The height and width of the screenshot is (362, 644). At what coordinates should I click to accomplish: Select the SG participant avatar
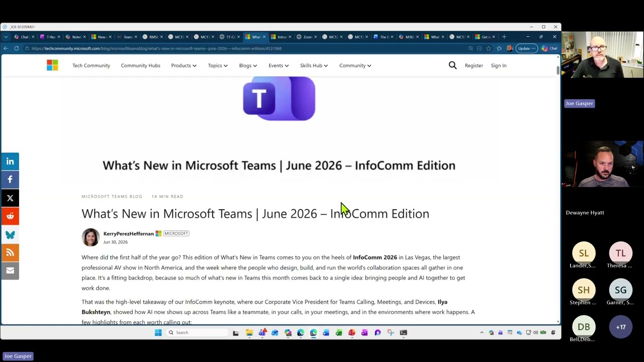[x=620, y=290]
